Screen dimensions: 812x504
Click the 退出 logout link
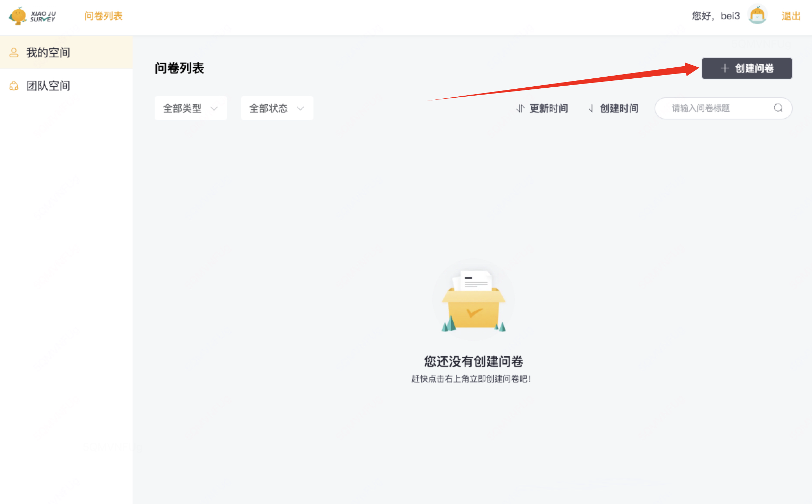click(x=791, y=16)
